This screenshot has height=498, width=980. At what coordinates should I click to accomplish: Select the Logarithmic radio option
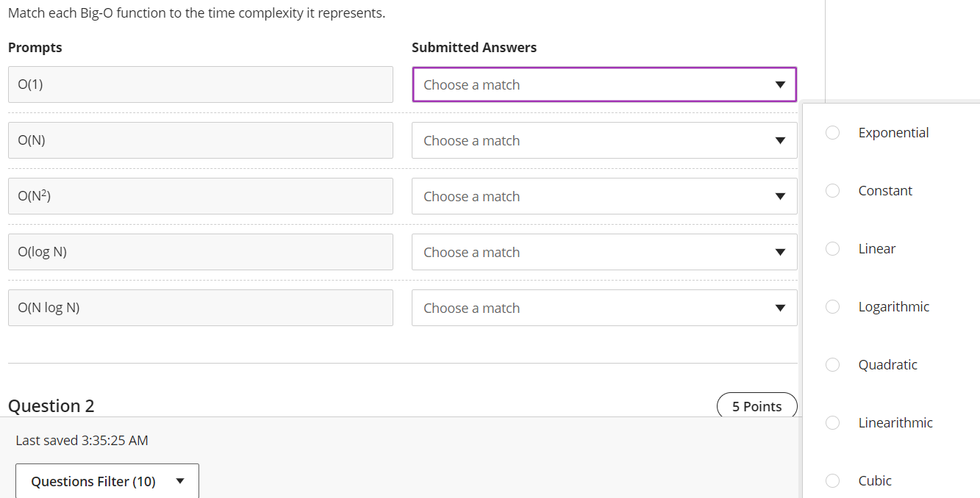[x=833, y=307]
